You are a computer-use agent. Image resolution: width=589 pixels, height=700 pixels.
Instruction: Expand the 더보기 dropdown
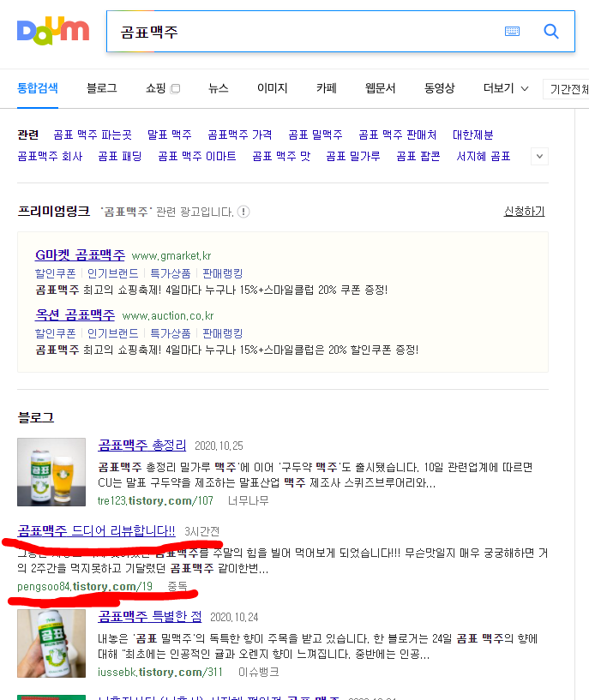pyautogui.click(x=506, y=88)
